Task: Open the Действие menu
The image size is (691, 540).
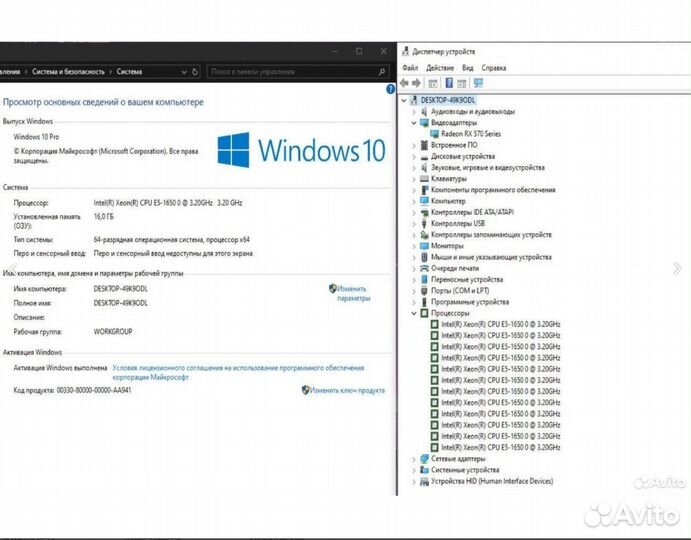Action: pyautogui.click(x=440, y=67)
